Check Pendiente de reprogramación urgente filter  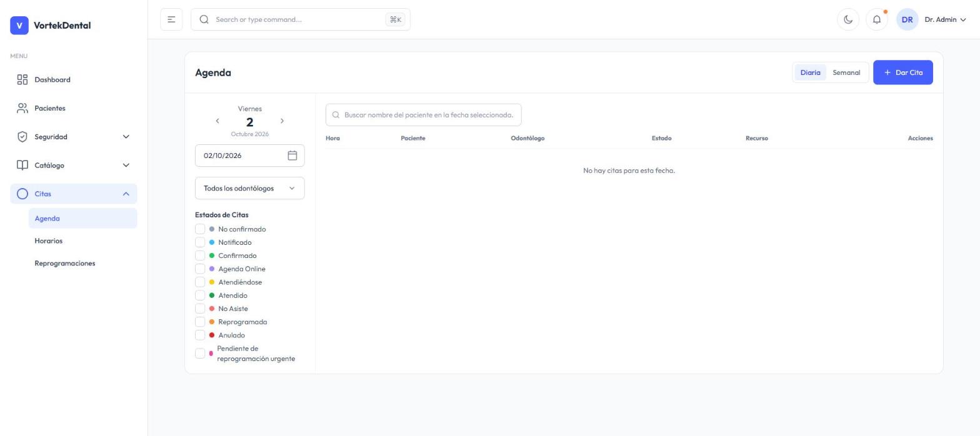click(x=200, y=354)
